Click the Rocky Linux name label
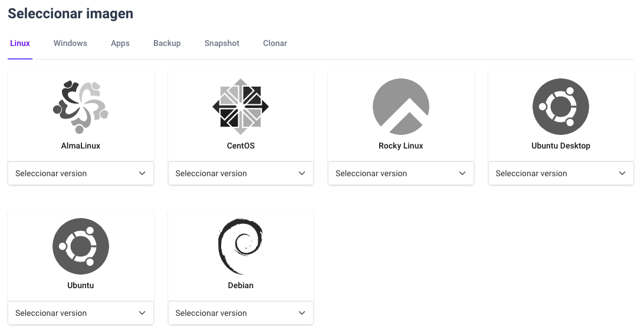 click(401, 146)
